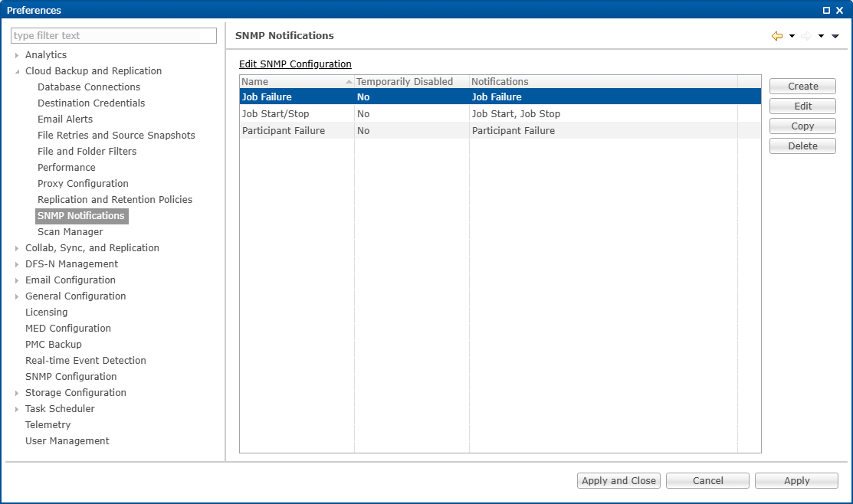This screenshot has height=504, width=853.
Task: Click the Edit button
Action: 802,106
